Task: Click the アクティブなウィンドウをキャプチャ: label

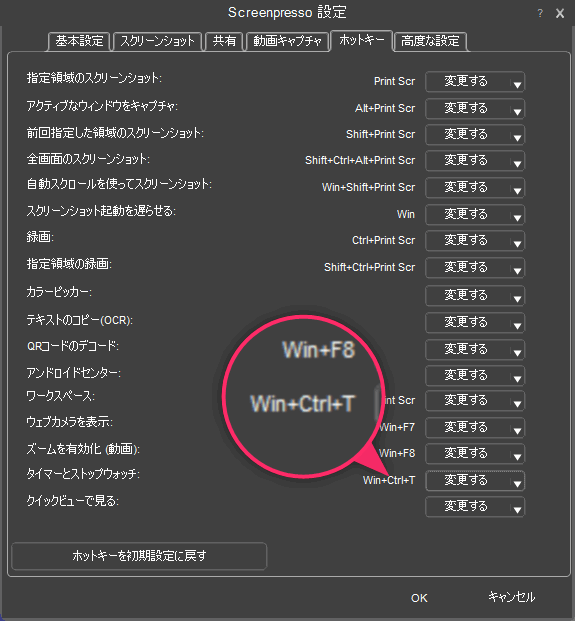Action: tap(102, 106)
